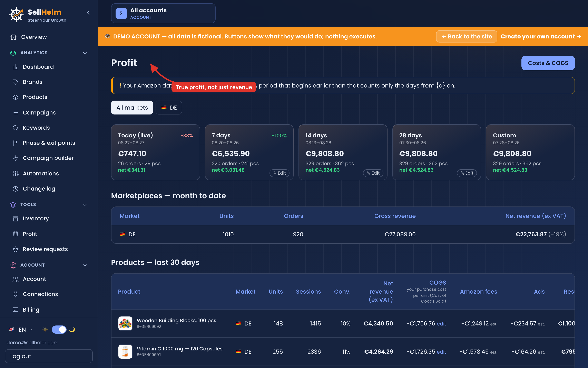The width and height of the screenshot is (588, 368).
Task: Edit the 28 days period card
Action: pos(467,173)
